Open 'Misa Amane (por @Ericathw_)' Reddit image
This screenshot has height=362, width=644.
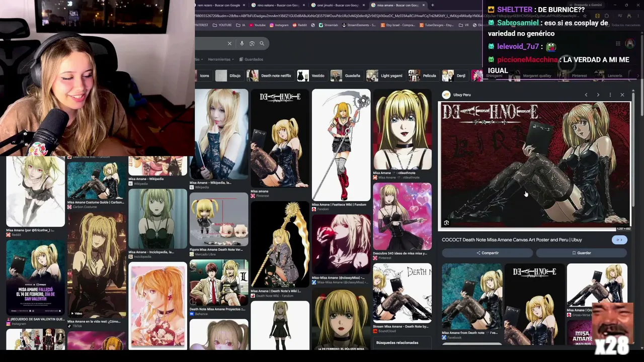[35, 192]
